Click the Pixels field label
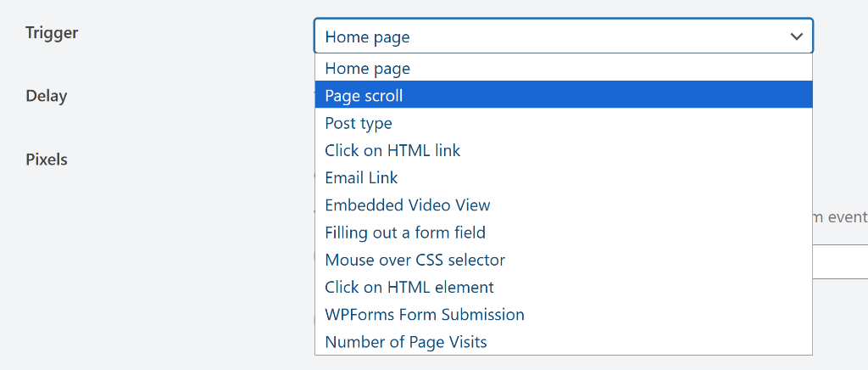This screenshot has width=868, height=370. 47,159
